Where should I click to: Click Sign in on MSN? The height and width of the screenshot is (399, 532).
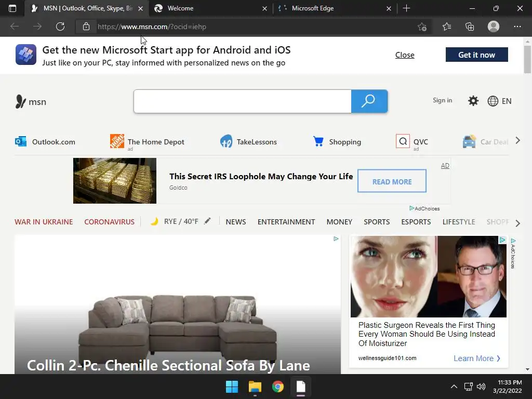[443, 100]
